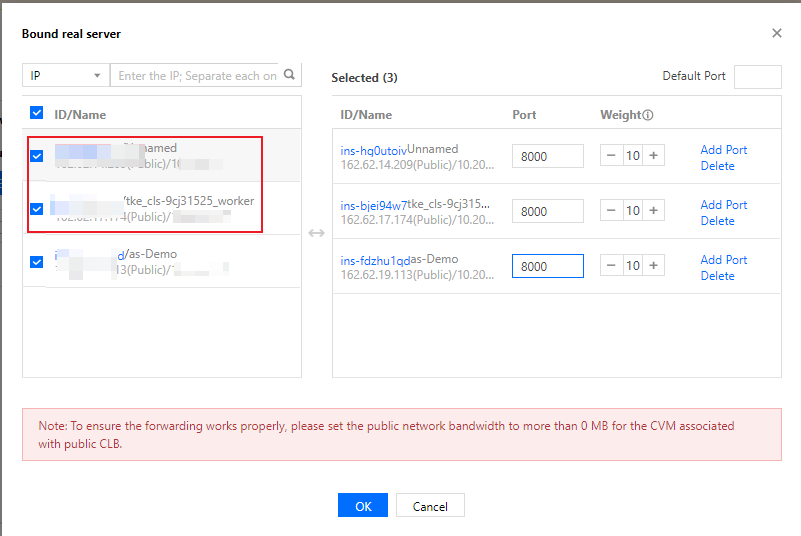Image resolution: width=801 pixels, height=536 pixels.
Task: Uncheck the Unnamed server checkbox
Action: [37, 156]
